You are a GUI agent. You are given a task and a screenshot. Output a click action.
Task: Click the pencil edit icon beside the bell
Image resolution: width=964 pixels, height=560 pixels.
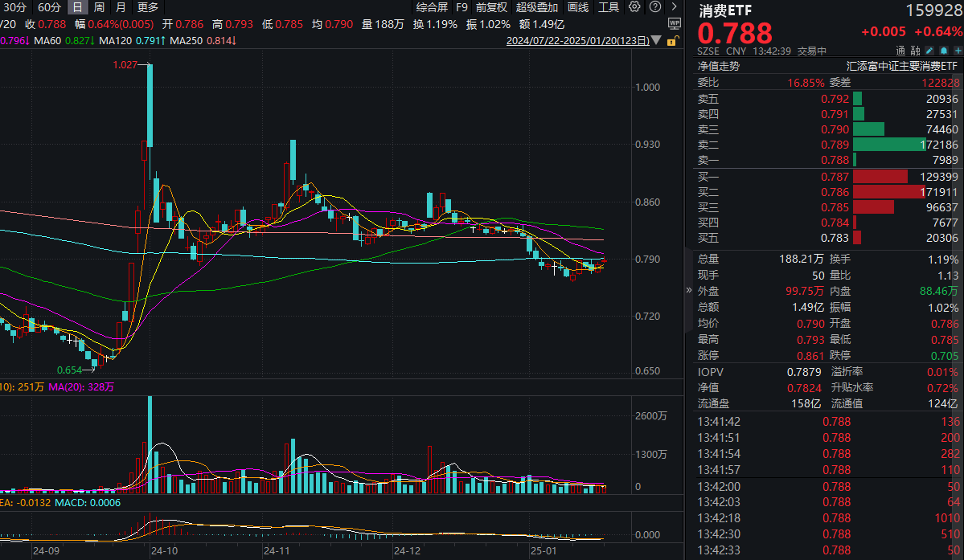click(x=929, y=50)
